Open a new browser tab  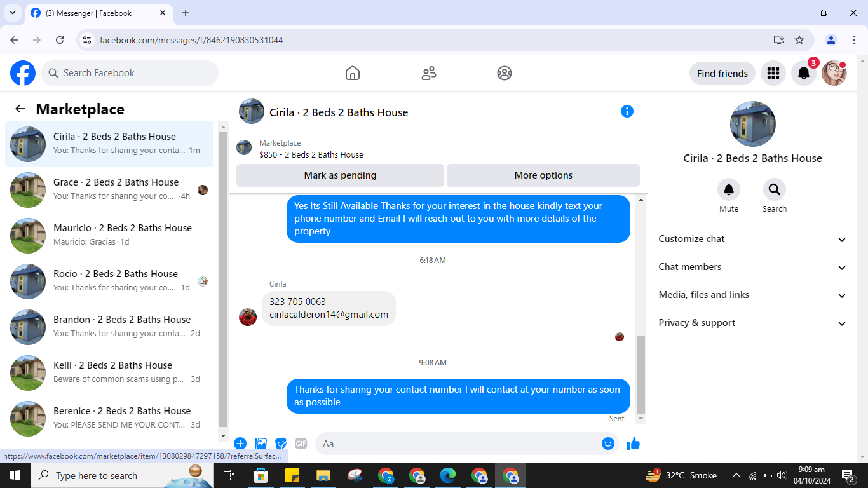(186, 13)
